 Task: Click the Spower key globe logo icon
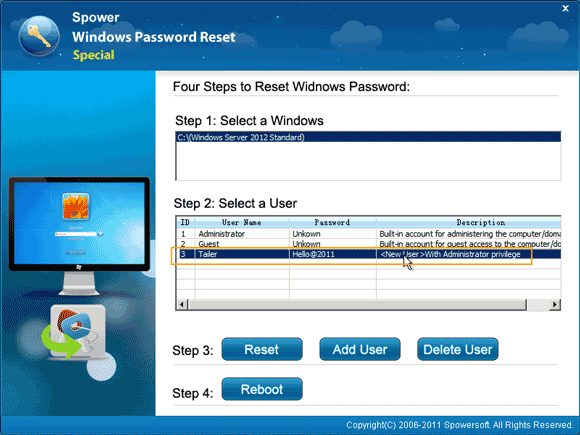click(x=39, y=36)
